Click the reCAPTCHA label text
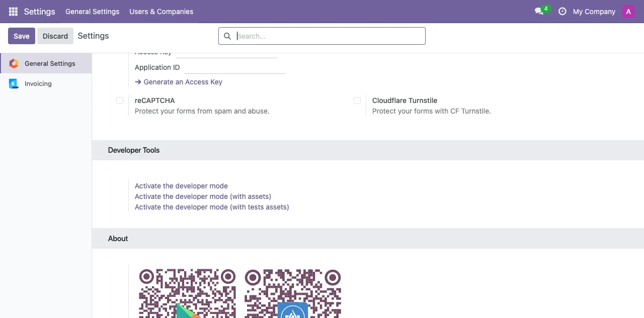Image resolution: width=644 pixels, height=318 pixels. point(155,100)
